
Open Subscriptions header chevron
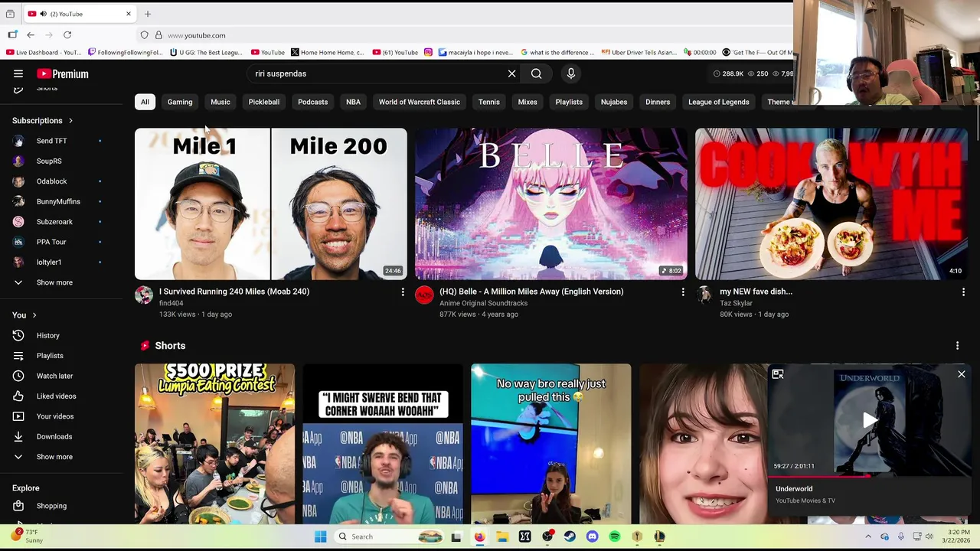tap(70, 121)
